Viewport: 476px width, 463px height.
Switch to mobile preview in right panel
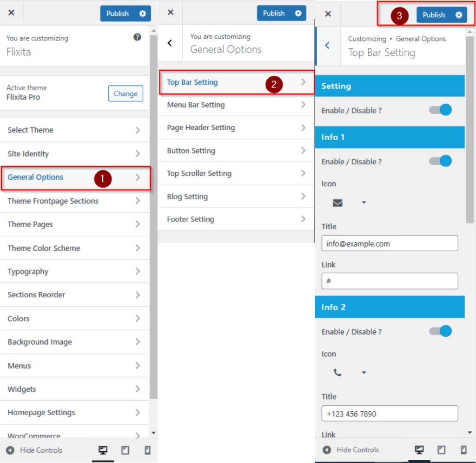[463, 450]
